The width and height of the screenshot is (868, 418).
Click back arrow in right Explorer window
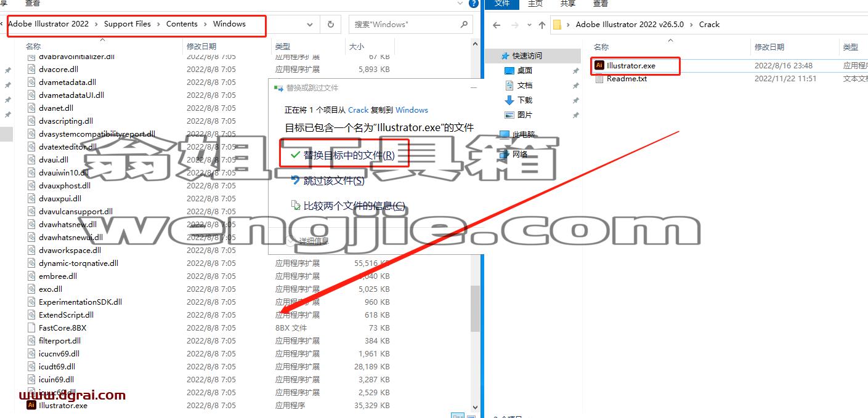point(497,25)
